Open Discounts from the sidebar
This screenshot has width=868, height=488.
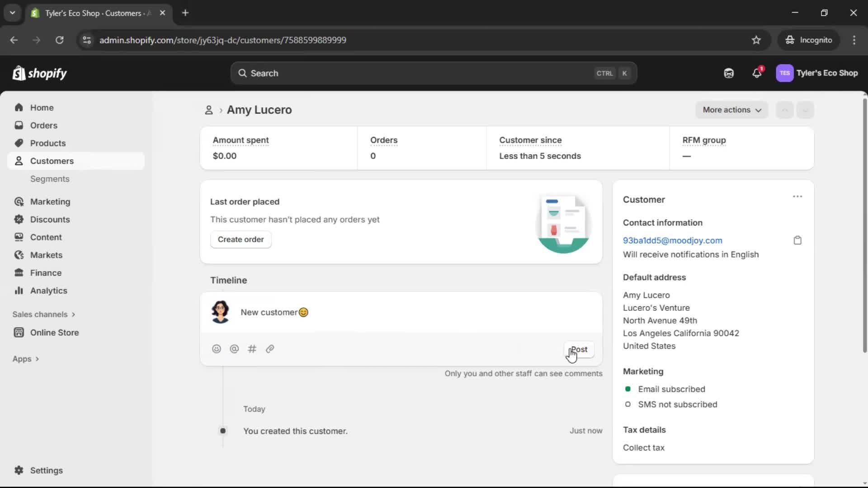click(50, 219)
